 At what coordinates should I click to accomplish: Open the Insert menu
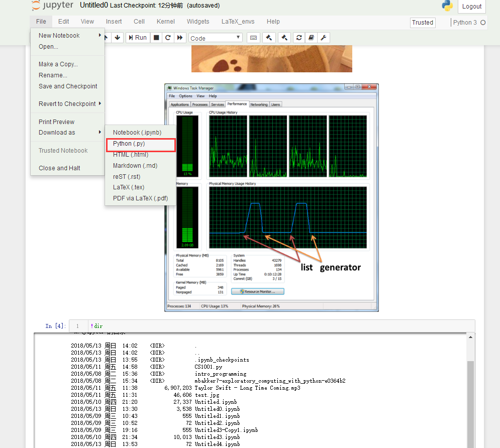click(x=114, y=22)
